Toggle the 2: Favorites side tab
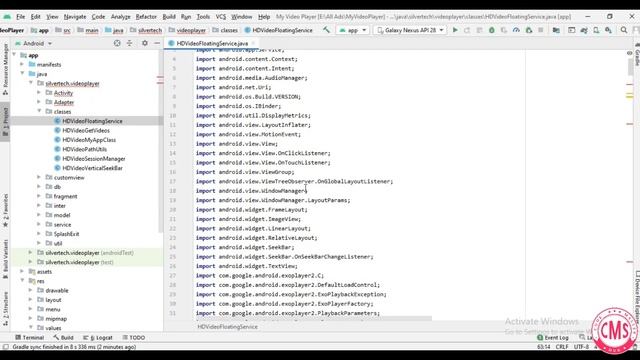This screenshot has width=640, height=360. (x=5, y=210)
